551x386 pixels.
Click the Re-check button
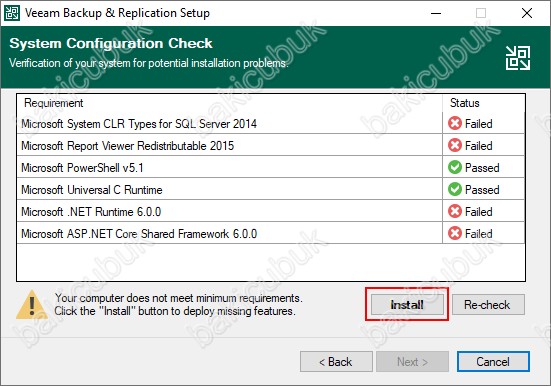(488, 304)
